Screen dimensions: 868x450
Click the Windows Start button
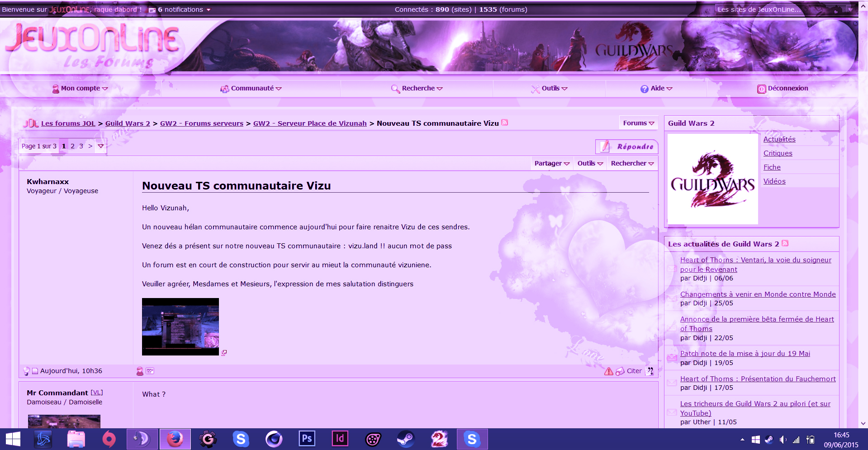13,439
